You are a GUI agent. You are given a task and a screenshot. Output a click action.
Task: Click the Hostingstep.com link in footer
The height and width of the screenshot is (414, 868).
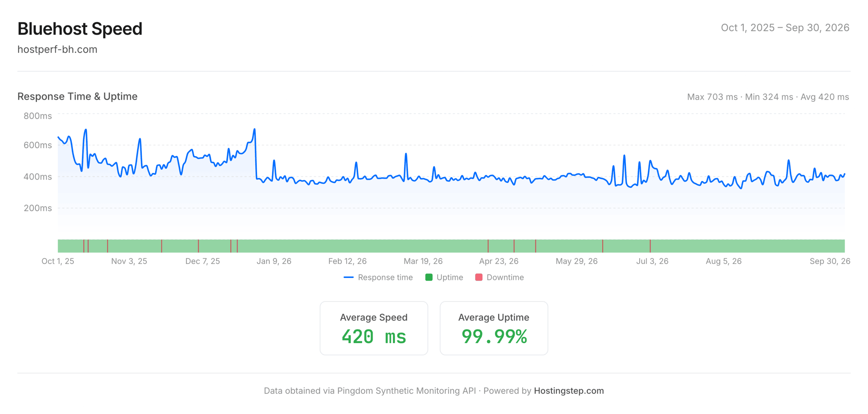coord(569,391)
